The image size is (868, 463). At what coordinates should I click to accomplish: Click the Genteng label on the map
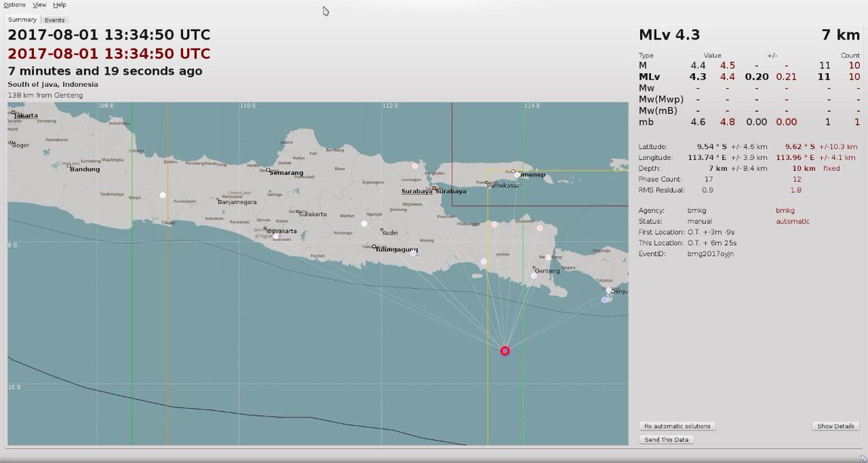(547, 271)
